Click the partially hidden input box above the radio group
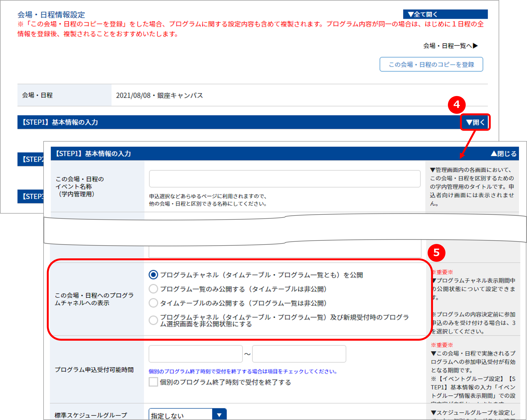This screenshot has width=527, height=420. (x=285, y=249)
